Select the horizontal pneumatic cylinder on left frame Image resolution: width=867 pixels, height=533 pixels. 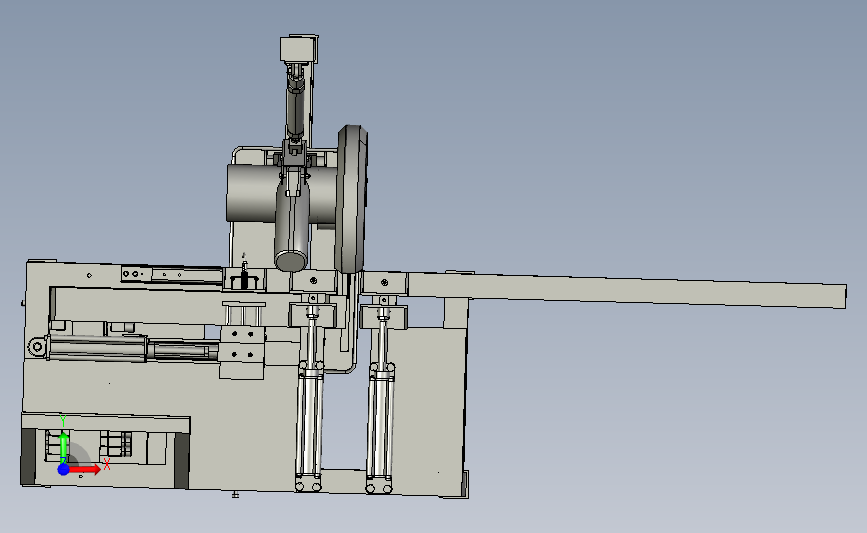124,348
